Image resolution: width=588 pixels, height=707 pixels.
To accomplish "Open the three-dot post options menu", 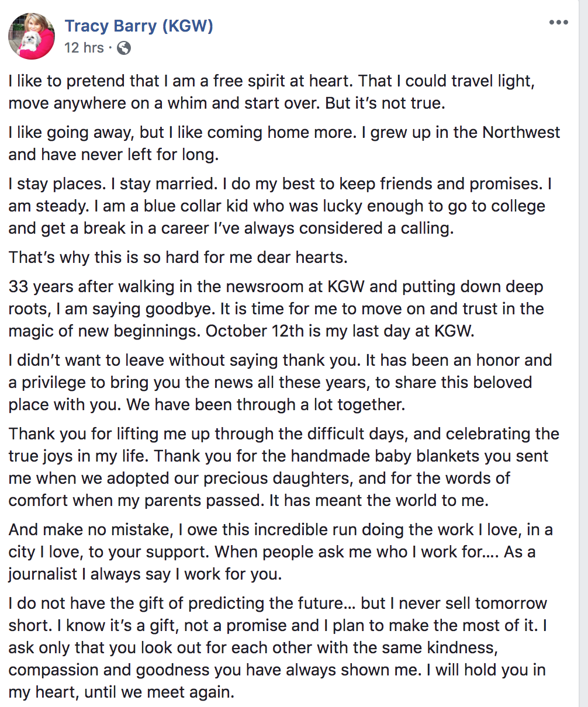I will 559,23.
